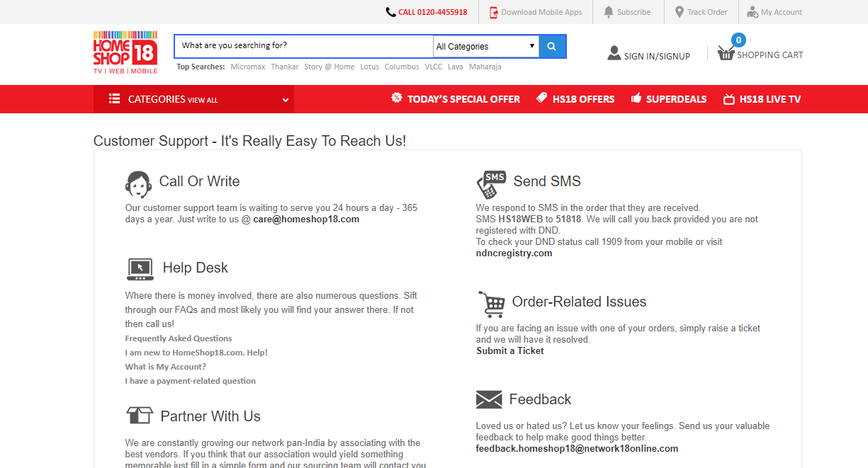Select top search Lava

[456, 67]
